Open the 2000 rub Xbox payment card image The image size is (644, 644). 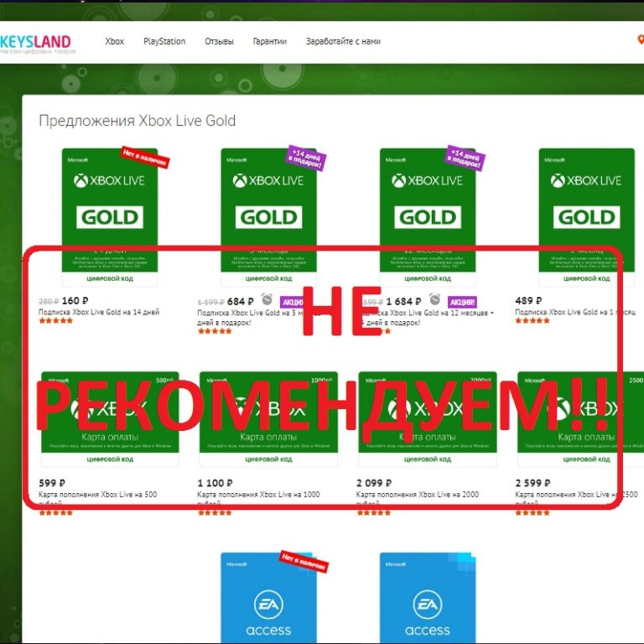(x=428, y=419)
